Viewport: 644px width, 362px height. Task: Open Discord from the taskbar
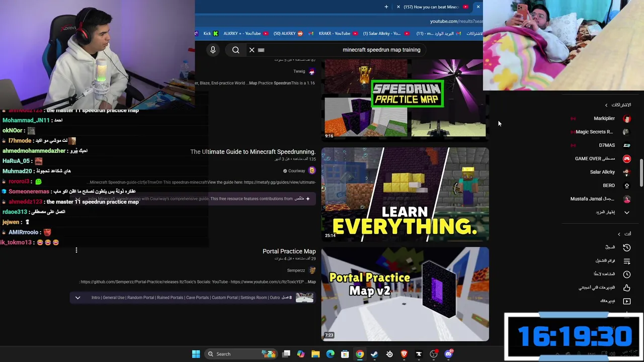coord(448,354)
